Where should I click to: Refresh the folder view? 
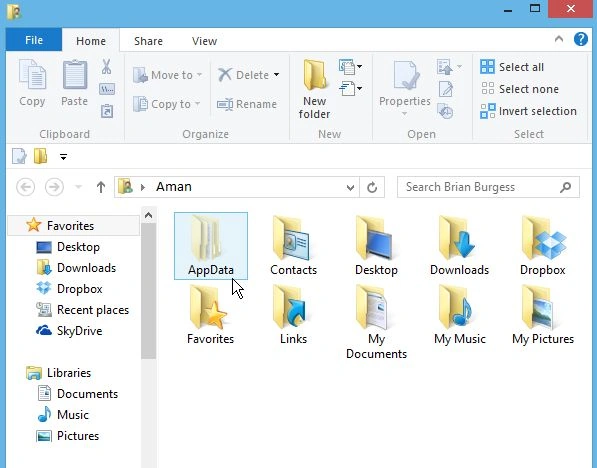[x=372, y=187]
